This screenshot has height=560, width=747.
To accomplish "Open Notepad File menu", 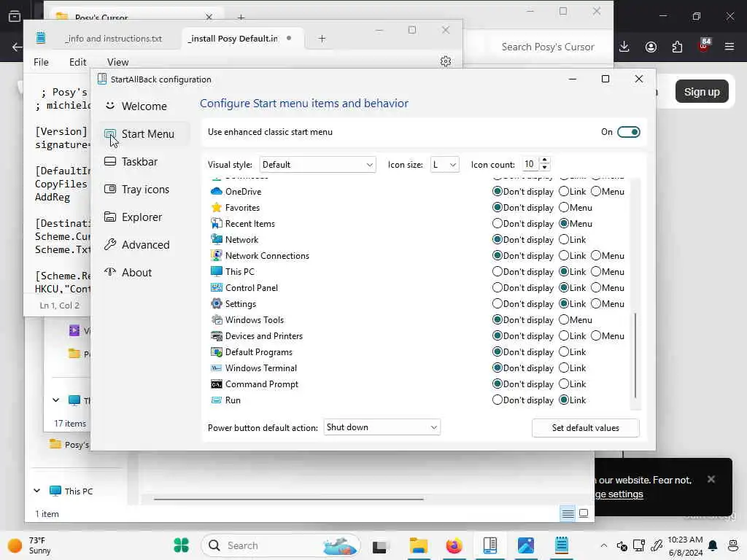I will (x=41, y=62).
